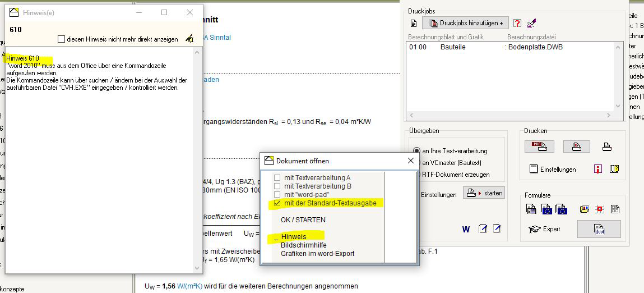
Task: Click the red square grid icon in Formulare
Action: point(600,209)
